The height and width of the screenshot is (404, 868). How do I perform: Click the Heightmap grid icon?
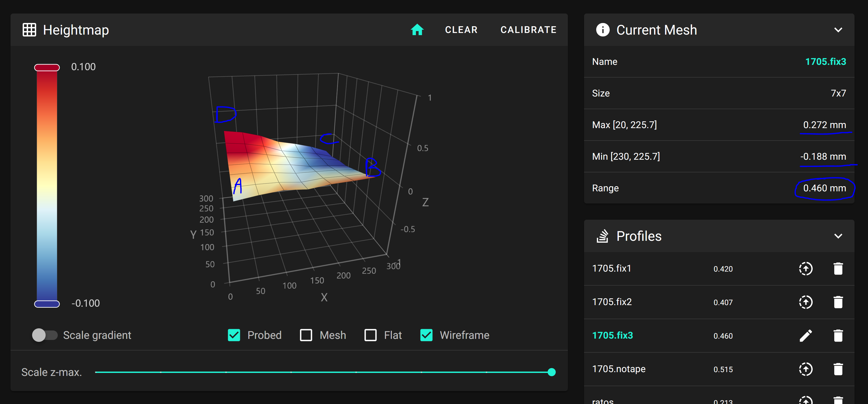pyautogui.click(x=29, y=30)
